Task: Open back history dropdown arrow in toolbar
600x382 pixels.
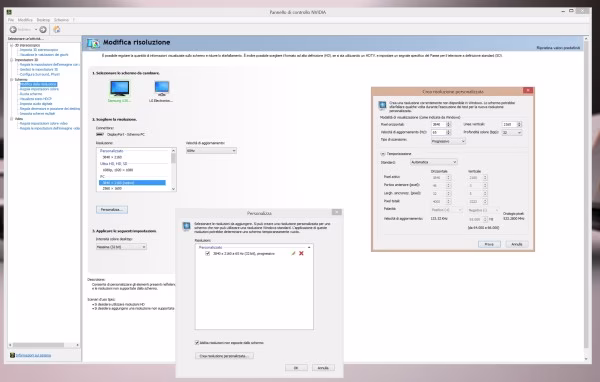Action: click(x=36, y=29)
